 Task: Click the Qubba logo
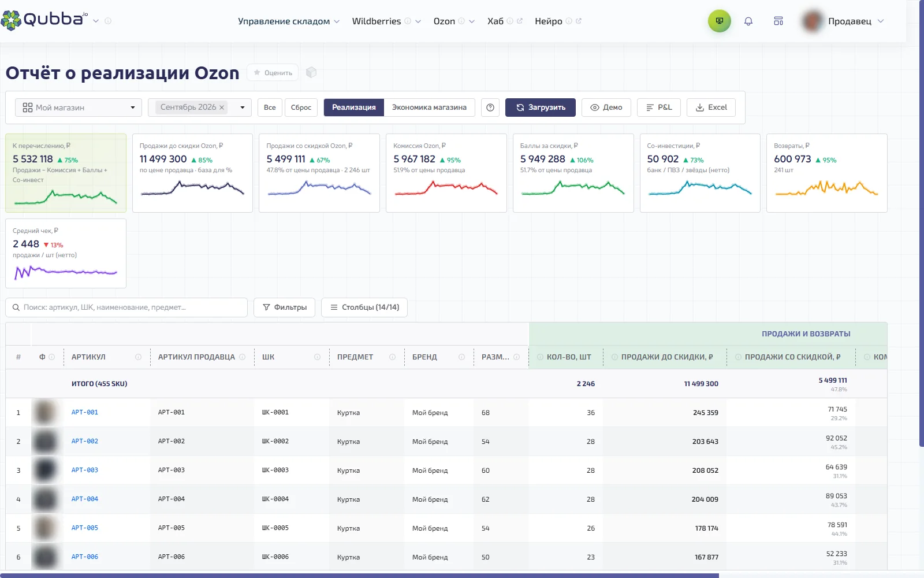[x=44, y=20]
